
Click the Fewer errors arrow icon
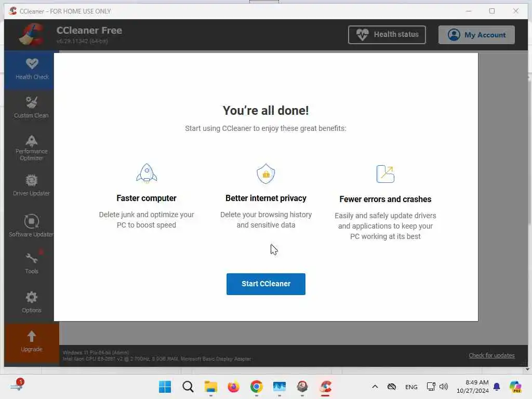point(385,174)
